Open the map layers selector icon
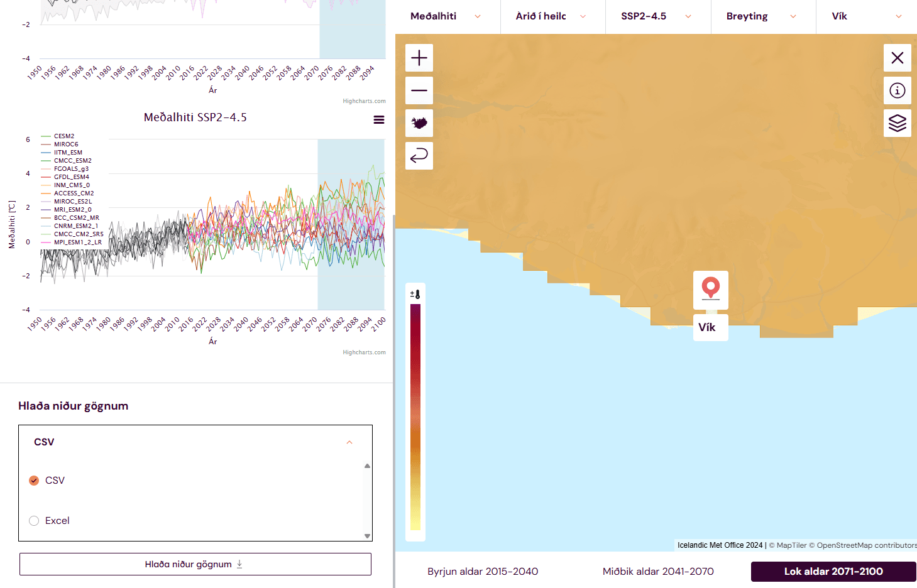Viewport: 917px width, 588px height. click(897, 122)
